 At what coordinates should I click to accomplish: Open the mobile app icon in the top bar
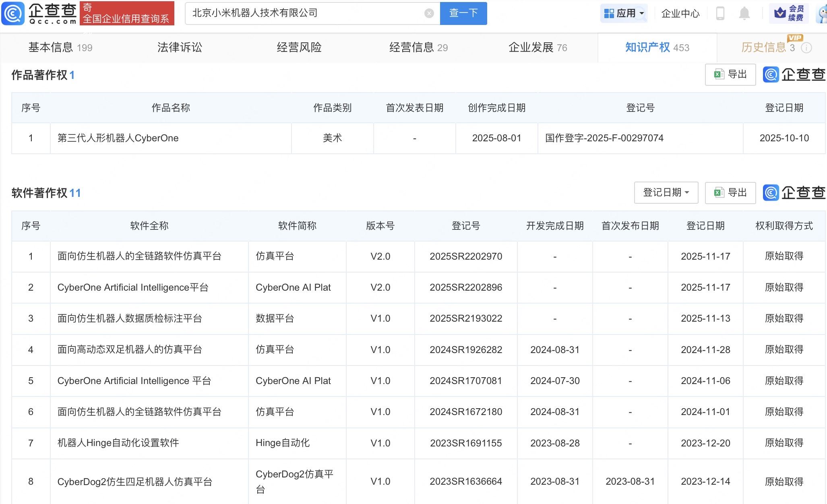click(720, 13)
